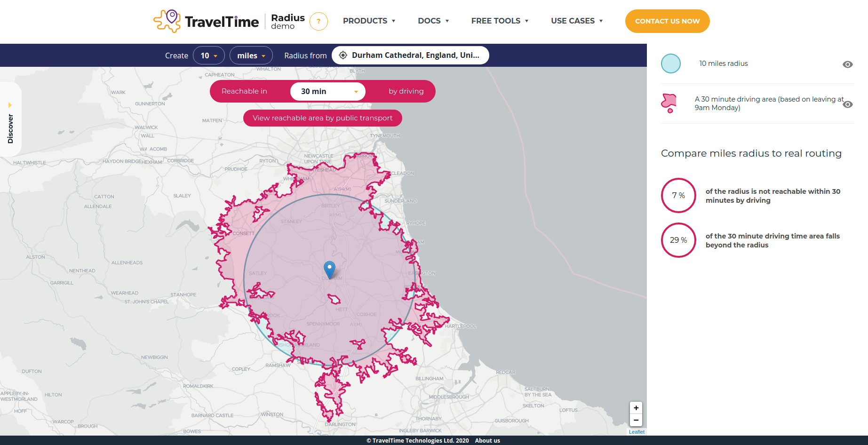Toggle visibility of the 30 minute driving area
The width and height of the screenshot is (868, 445).
click(x=848, y=104)
